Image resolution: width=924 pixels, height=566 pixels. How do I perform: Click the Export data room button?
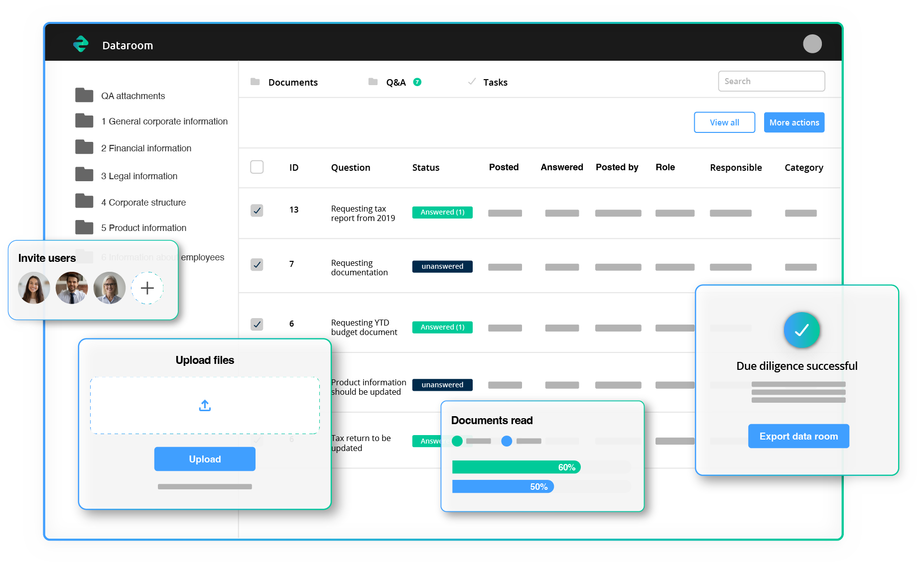pyautogui.click(x=798, y=436)
